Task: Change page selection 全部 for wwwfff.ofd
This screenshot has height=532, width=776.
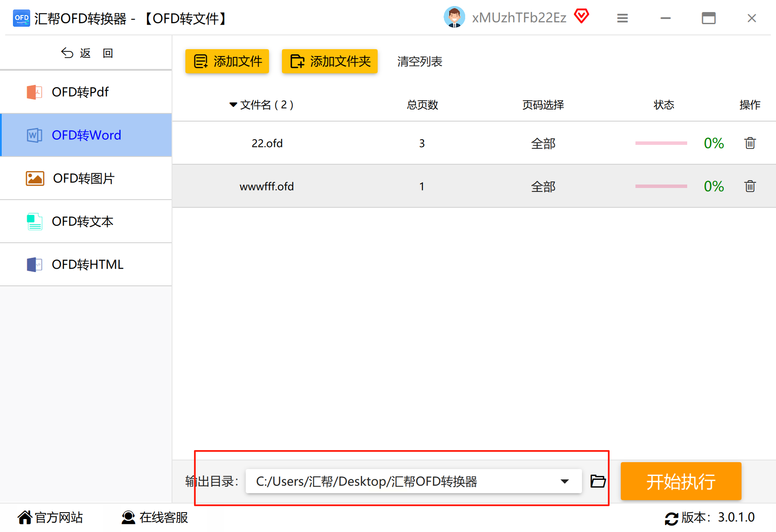Action: click(543, 186)
